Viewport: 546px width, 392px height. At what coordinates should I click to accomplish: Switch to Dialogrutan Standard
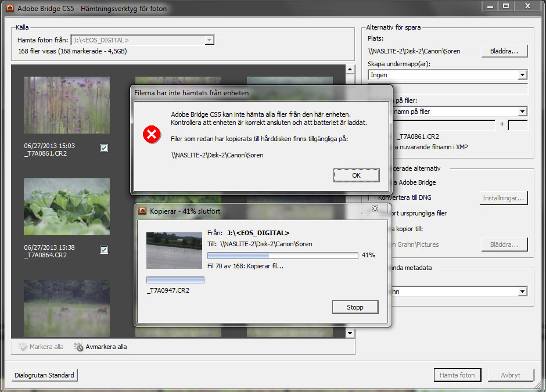pos(44,375)
